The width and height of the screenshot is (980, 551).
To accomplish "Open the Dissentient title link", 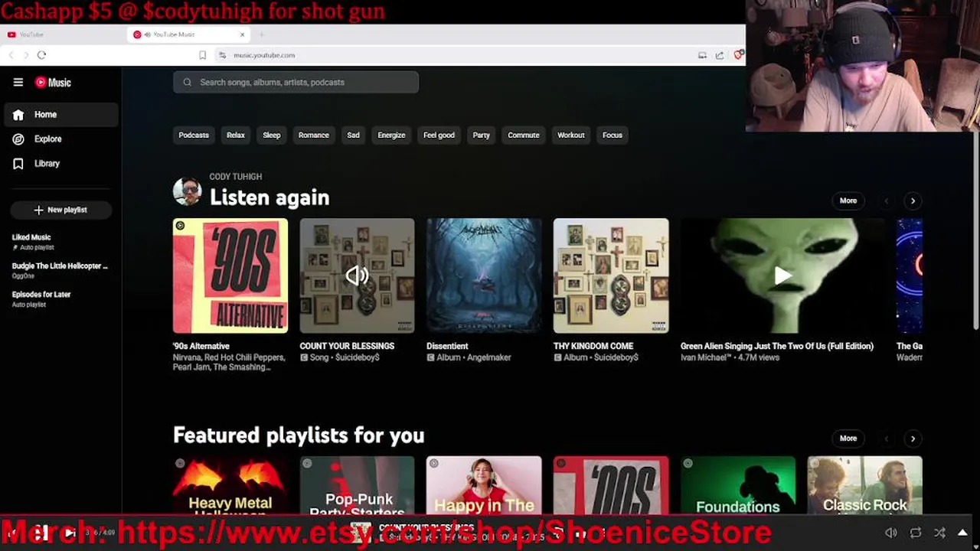I will tap(447, 346).
